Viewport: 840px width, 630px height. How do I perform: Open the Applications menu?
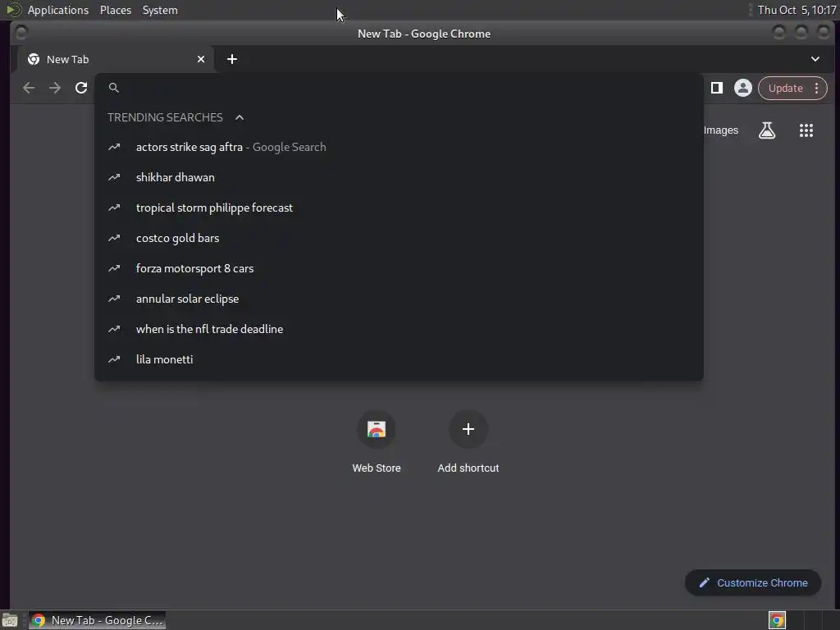pyautogui.click(x=58, y=10)
